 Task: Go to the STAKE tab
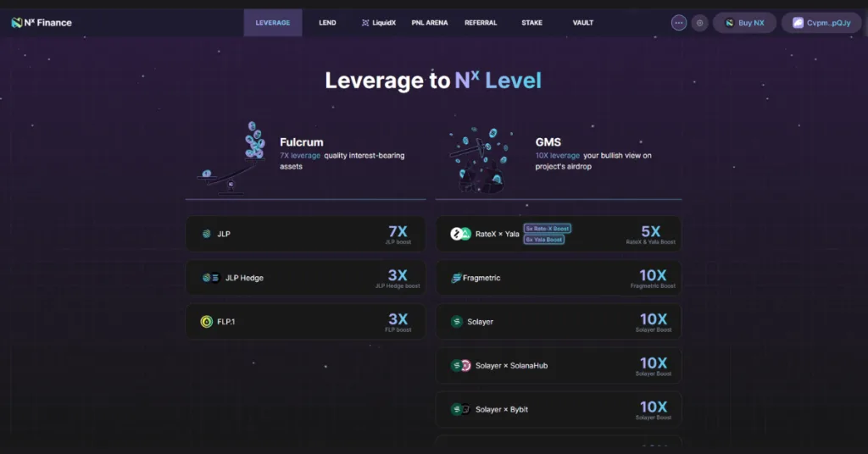531,23
